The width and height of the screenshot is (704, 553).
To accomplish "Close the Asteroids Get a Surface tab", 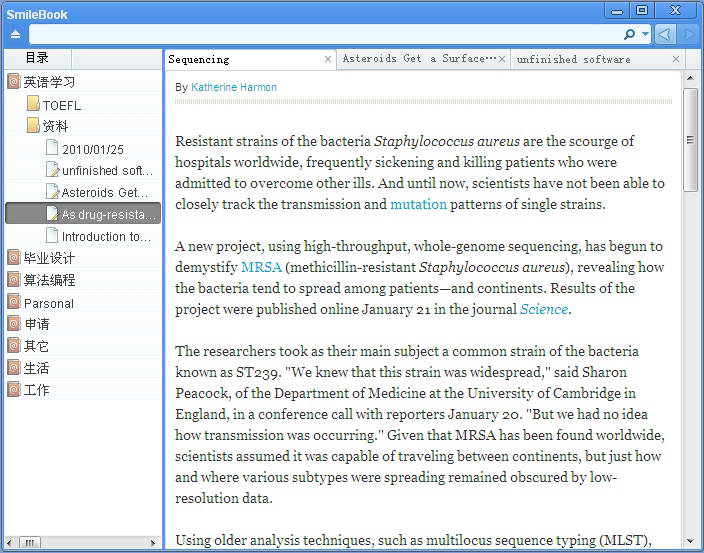I will (502, 59).
